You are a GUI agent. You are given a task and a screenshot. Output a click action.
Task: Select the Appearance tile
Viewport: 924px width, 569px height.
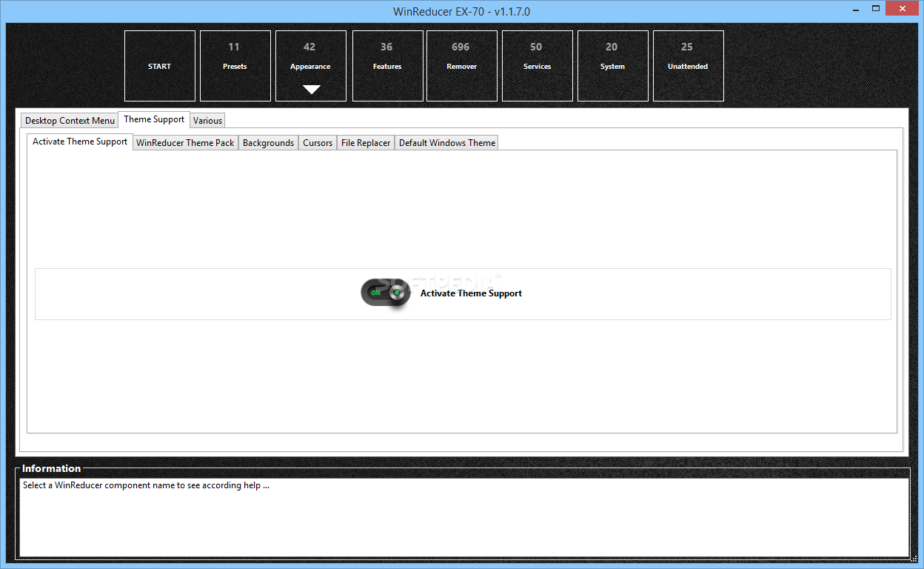click(x=311, y=66)
